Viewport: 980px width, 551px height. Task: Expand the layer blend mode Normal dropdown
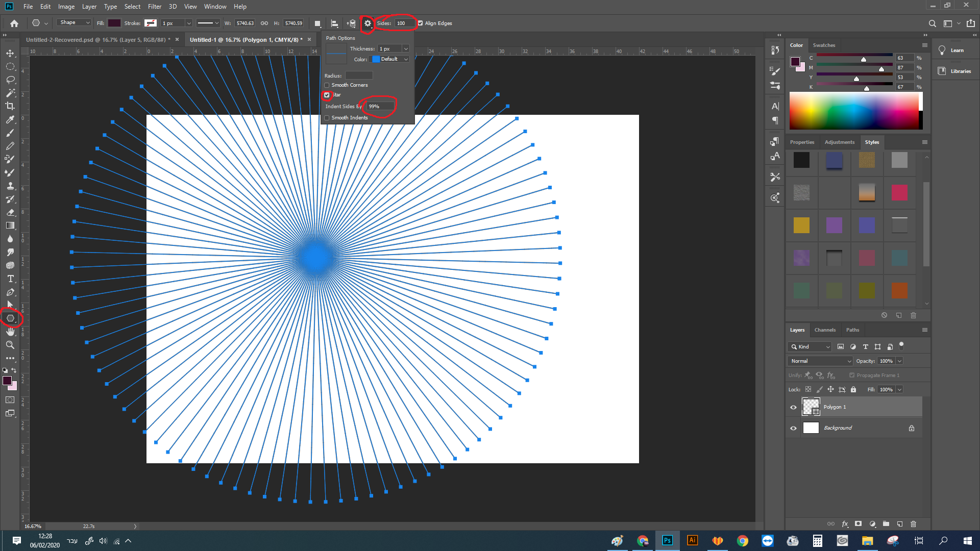[x=820, y=361]
